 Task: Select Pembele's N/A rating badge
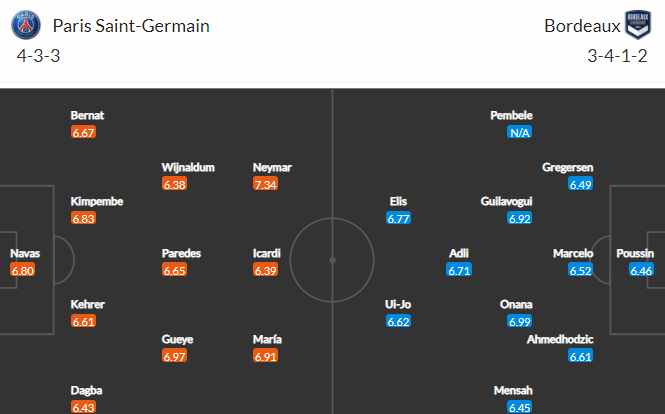(x=520, y=132)
